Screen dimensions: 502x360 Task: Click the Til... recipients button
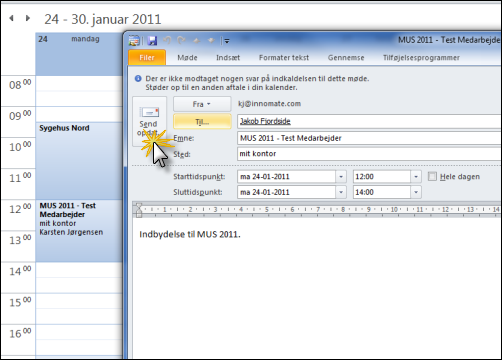pyautogui.click(x=202, y=122)
